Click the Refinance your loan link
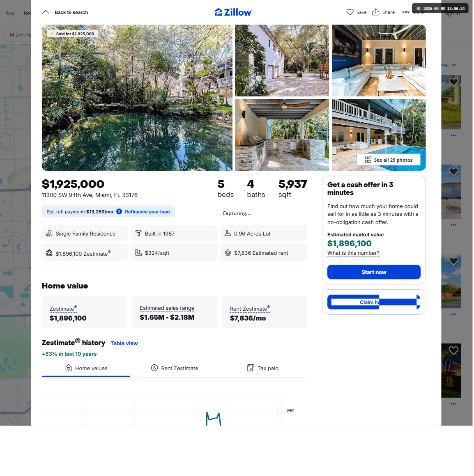Image resolution: width=474 pixels, height=476 pixels. pos(147,212)
